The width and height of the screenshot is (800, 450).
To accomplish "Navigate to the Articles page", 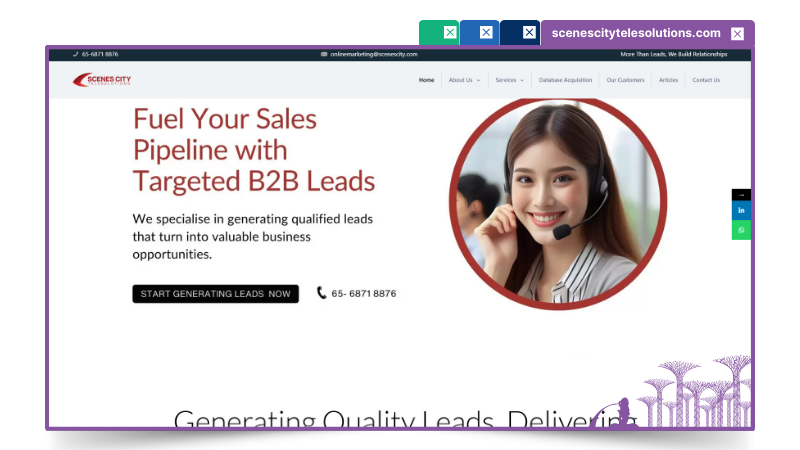I will pyautogui.click(x=668, y=80).
